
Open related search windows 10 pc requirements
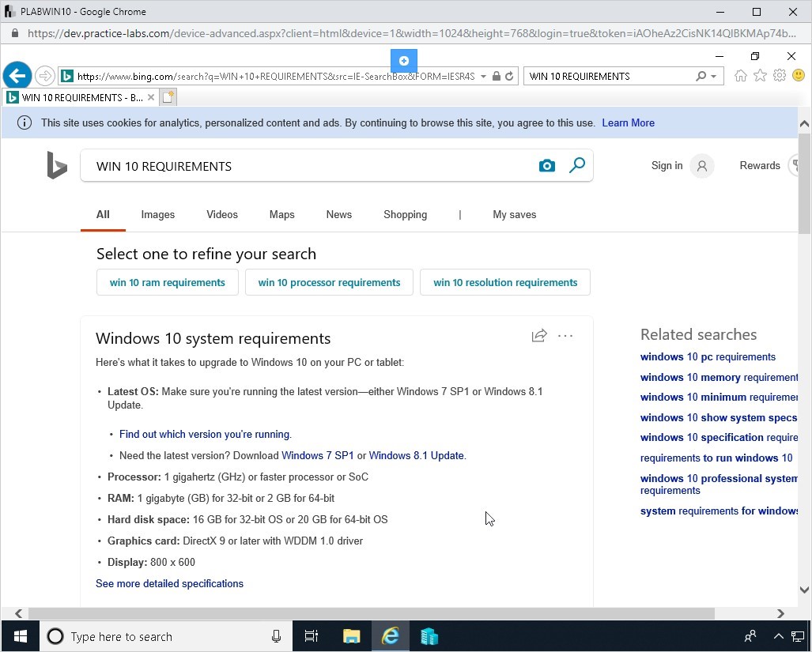click(708, 356)
